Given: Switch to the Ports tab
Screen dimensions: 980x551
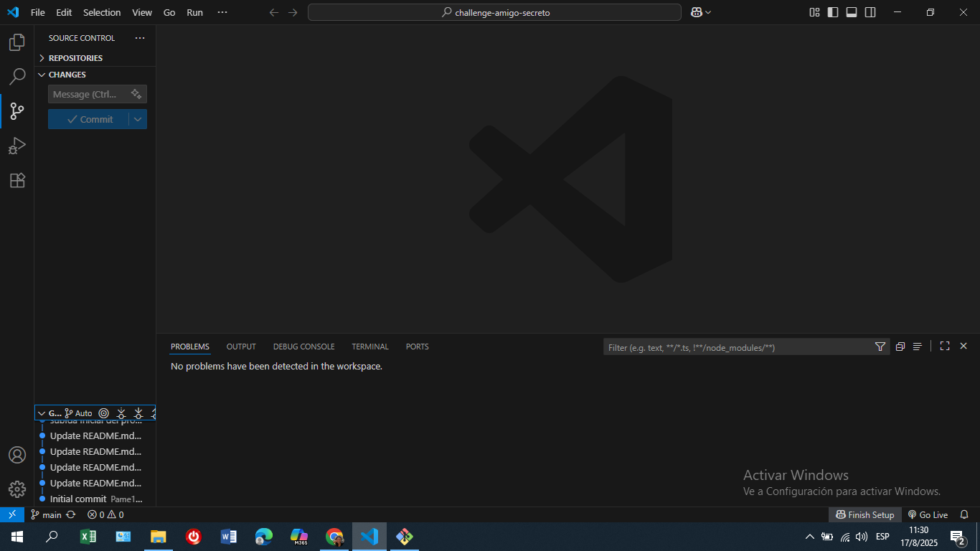Looking at the screenshot, I should point(417,347).
